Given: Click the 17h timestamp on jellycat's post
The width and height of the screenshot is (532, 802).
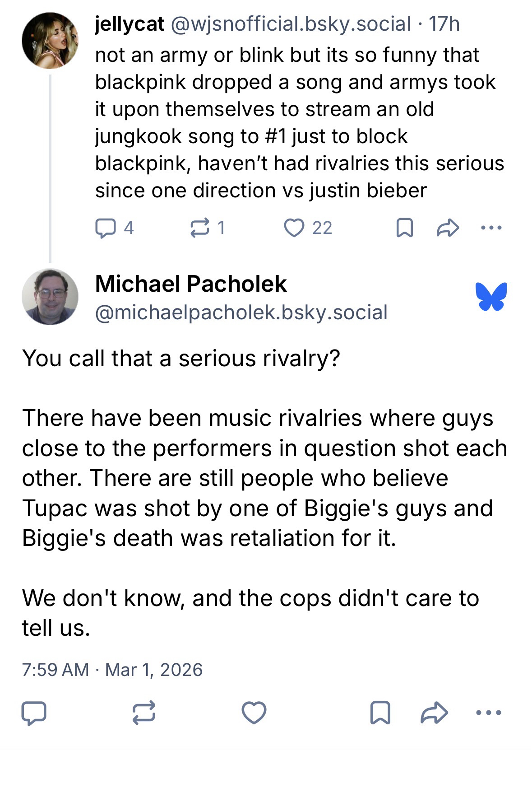Looking at the screenshot, I should click(444, 24).
